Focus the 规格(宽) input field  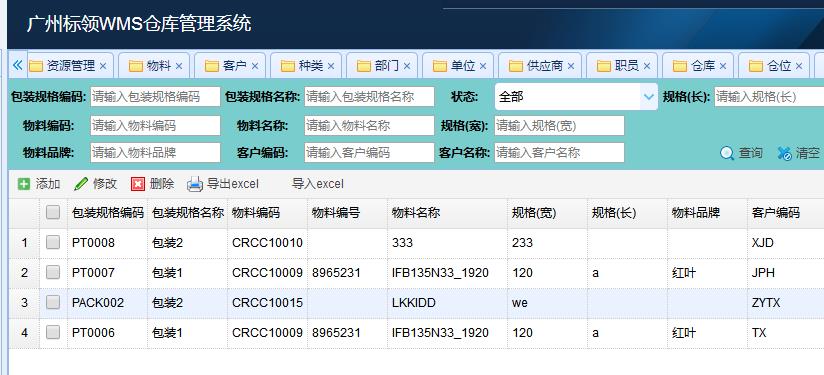coord(559,126)
